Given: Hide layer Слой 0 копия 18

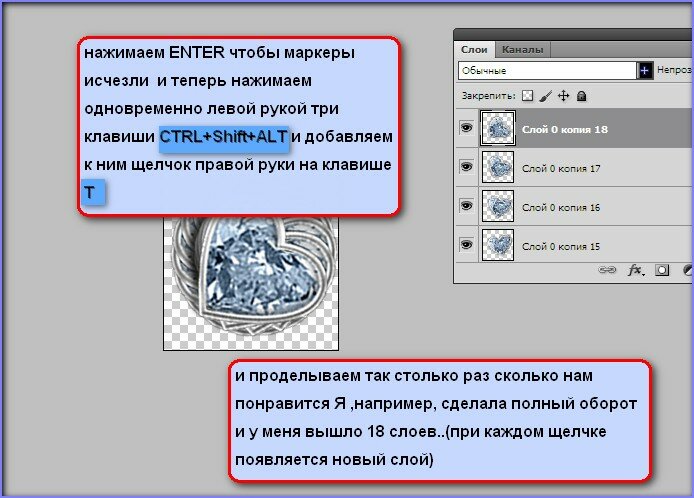Looking at the screenshot, I should (466, 129).
